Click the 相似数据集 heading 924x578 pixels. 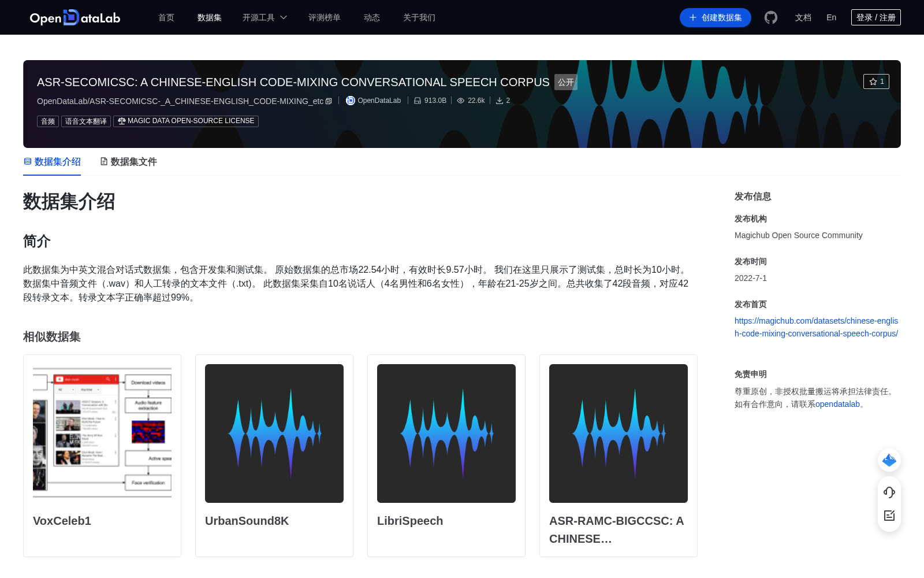[x=52, y=337]
